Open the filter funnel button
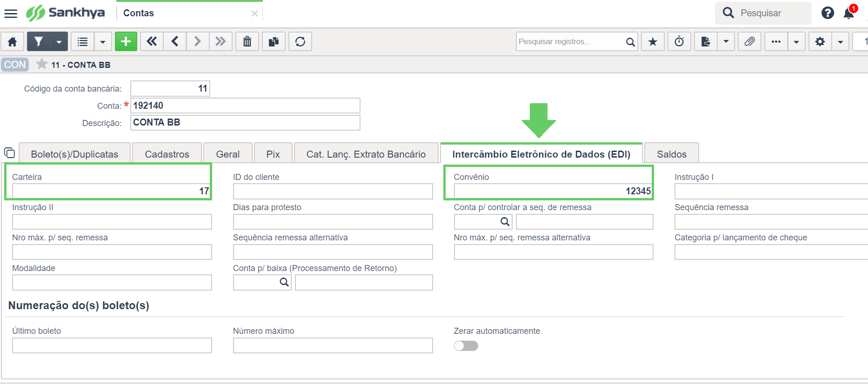The width and height of the screenshot is (868, 391). point(39,41)
